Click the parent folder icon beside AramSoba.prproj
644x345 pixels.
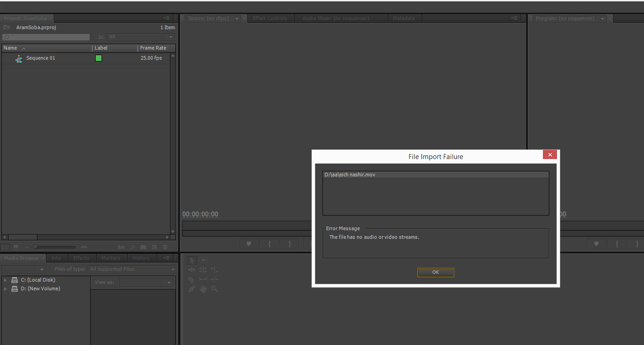coord(7,27)
